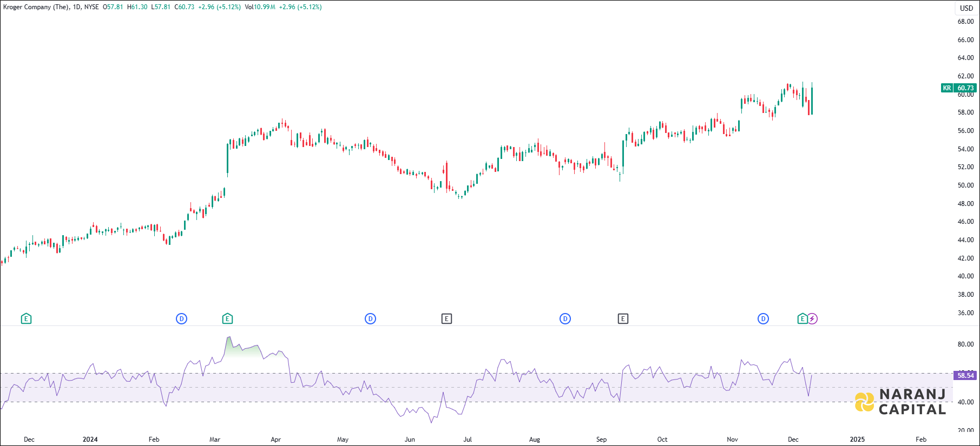
Task: Click the 2024 year label on time axis
Action: click(x=90, y=440)
